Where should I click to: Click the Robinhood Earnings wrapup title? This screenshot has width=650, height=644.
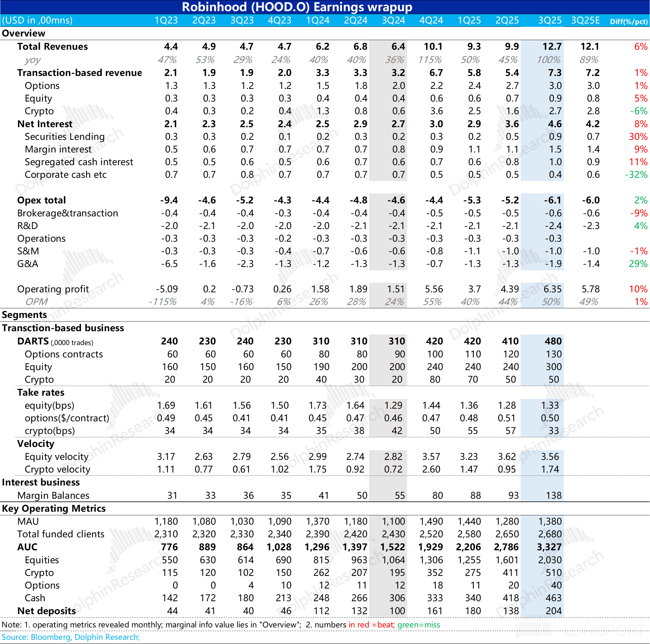[297, 7]
